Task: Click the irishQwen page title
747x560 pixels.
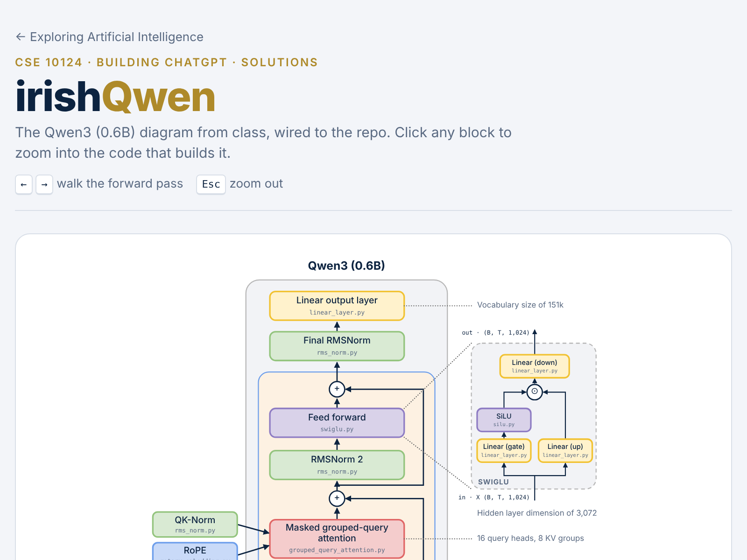Action: [x=115, y=97]
